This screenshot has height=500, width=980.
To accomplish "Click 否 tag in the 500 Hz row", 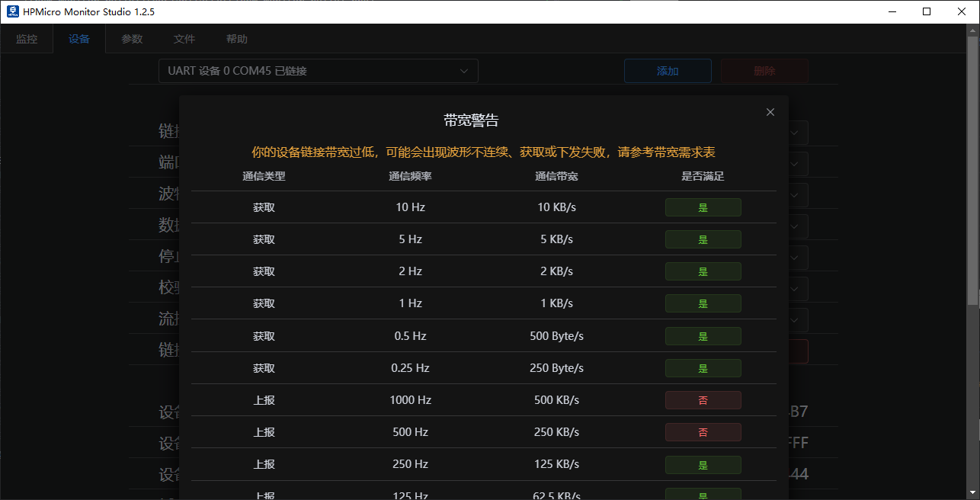I will tap(703, 432).
